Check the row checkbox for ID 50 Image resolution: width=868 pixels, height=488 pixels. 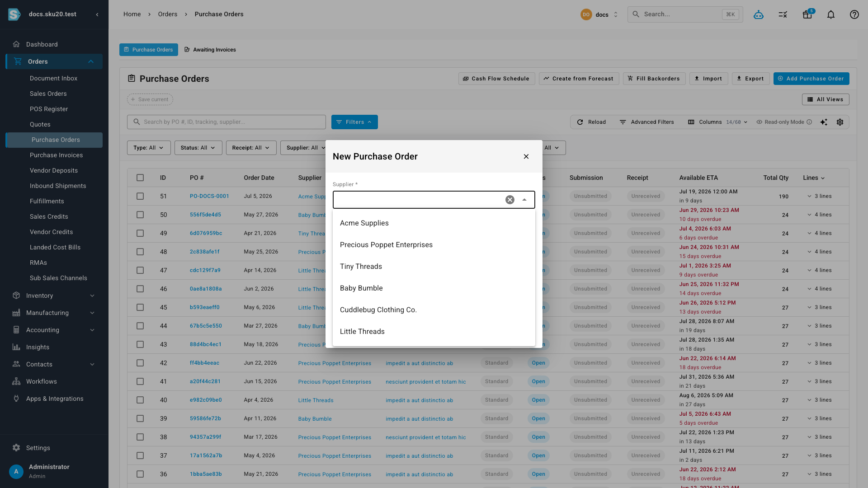point(140,215)
